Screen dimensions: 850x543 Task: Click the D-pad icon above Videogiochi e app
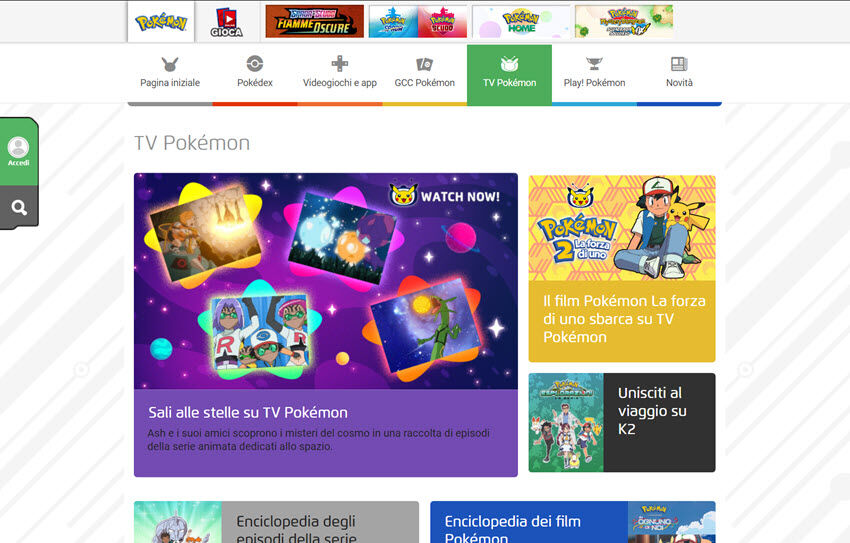(340, 63)
